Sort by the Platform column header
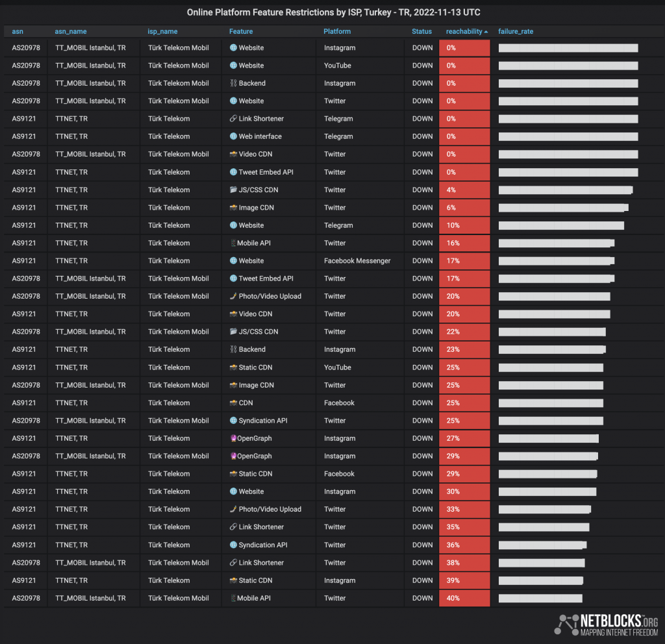This screenshot has height=644, width=665. click(x=337, y=31)
